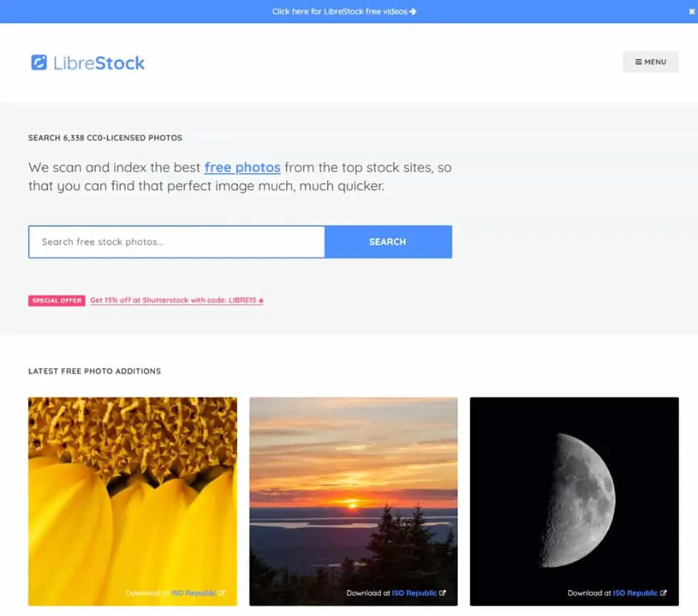
Task: Open the yellow sunflower photo thumbnail
Action: (133, 501)
